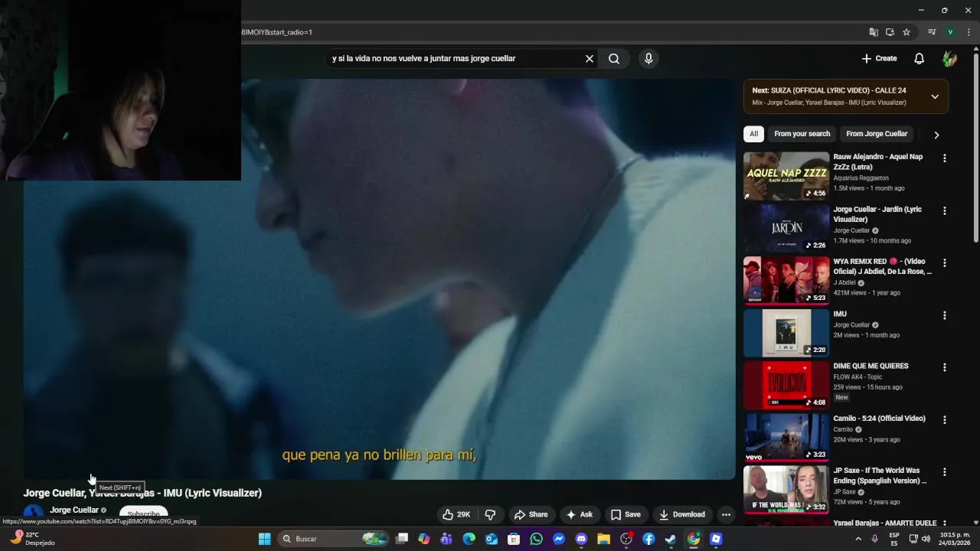Open Microsoft Teams in taskbar
The width and height of the screenshot is (980, 551).
446,539
